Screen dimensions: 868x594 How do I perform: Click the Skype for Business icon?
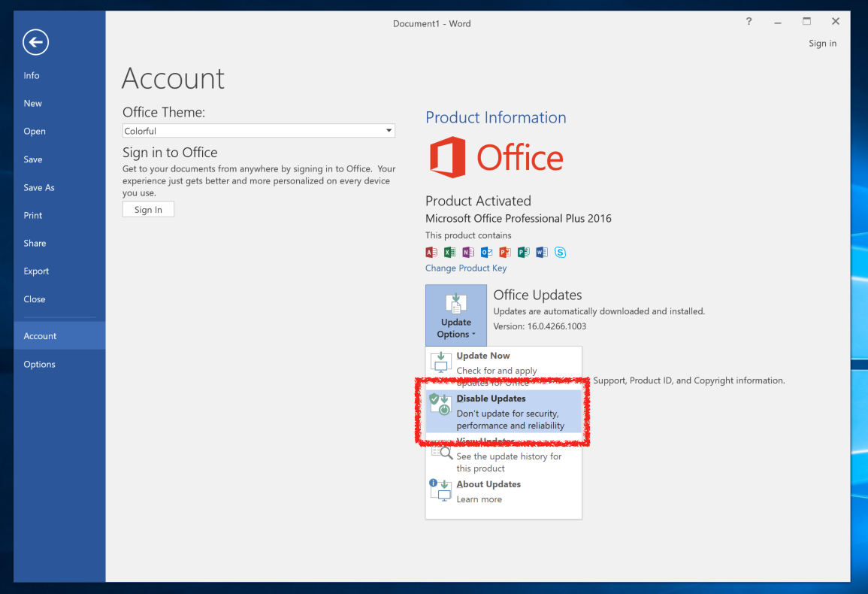point(560,253)
